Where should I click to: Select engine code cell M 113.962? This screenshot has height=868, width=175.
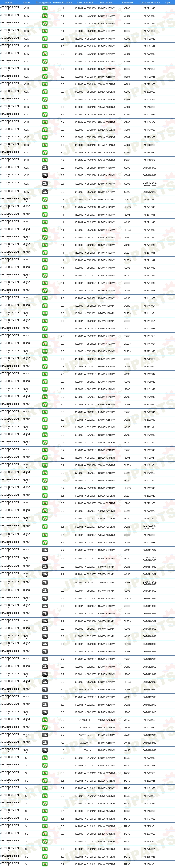point(149,720)
